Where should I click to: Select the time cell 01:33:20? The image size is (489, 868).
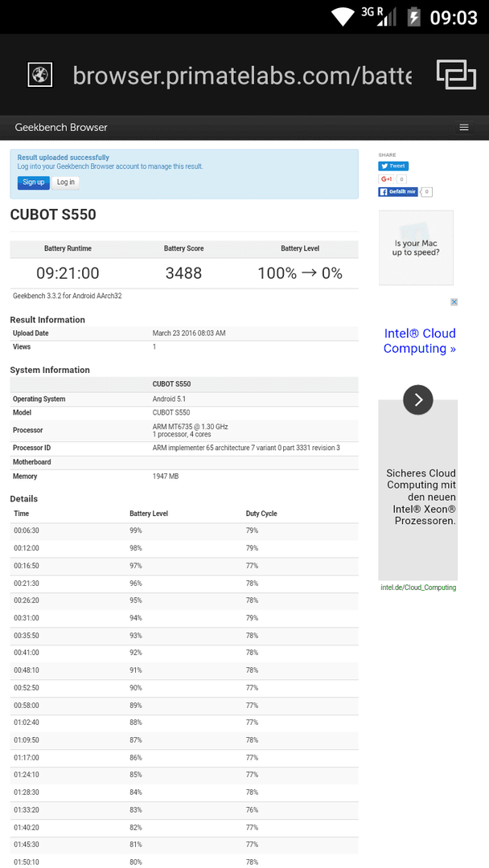coord(27,810)
